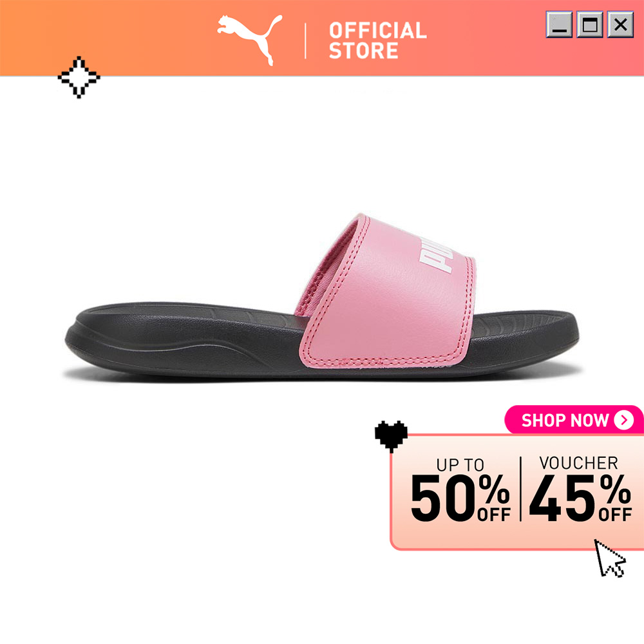
Task: Click the pixelated mouse cursor graphic
Action: (x=610, y=558)
